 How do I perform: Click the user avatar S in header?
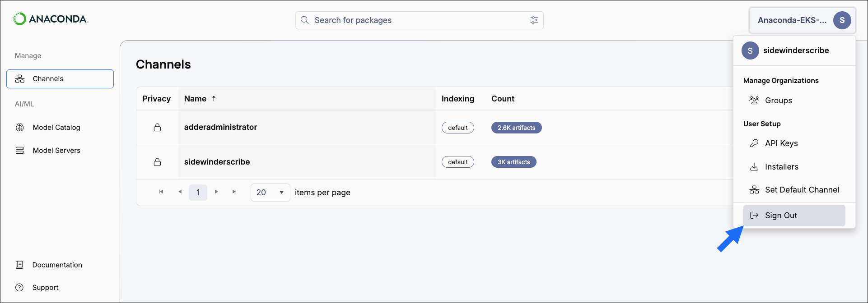[x=842, y=20]
